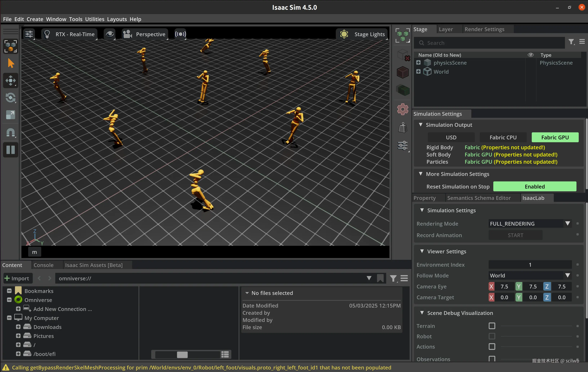Open the Follow Mode dropdown

530,275
